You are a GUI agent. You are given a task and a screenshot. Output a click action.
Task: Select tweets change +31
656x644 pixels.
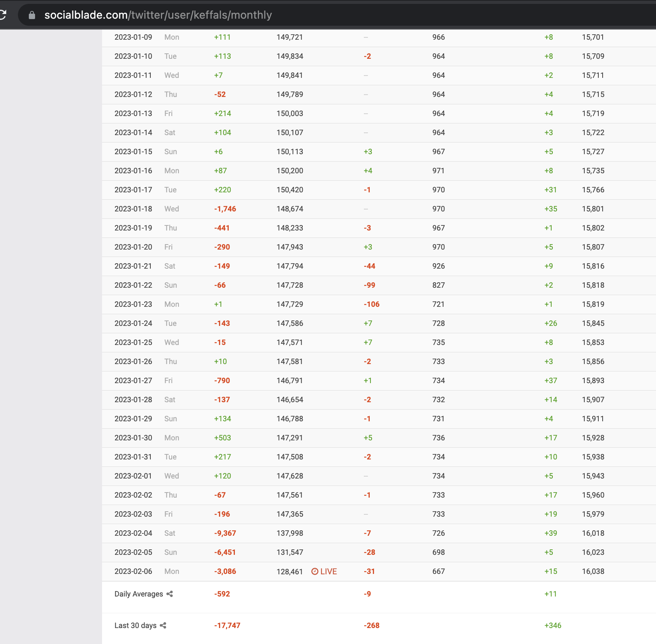tap(550, 190)
